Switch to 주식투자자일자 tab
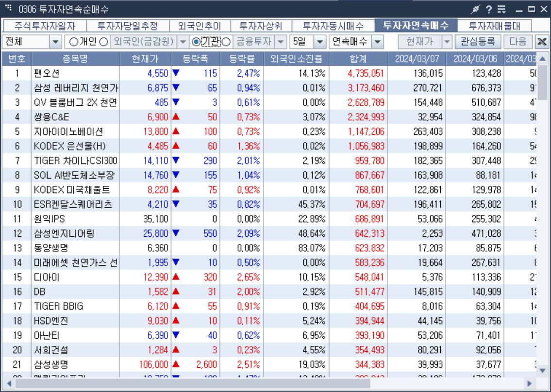Viewport: 551px width, 392px height. point(45,26)
